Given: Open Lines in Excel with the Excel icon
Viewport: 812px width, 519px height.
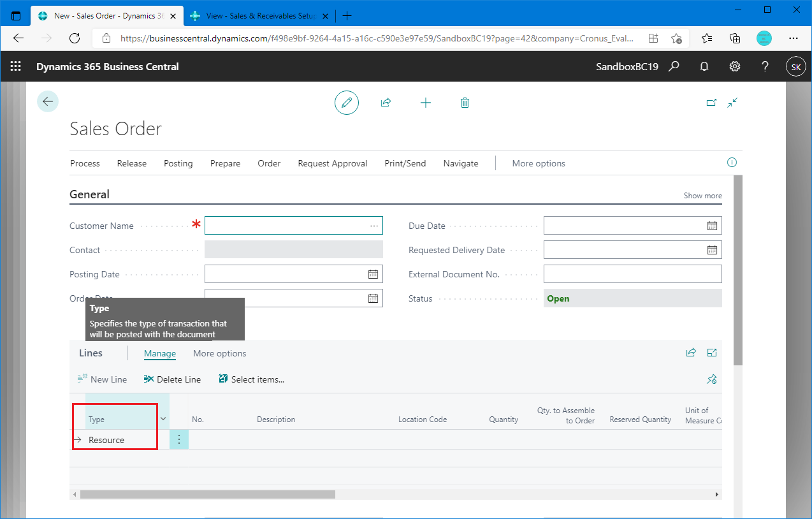Looking at the screenshot, I should (711, 352).
